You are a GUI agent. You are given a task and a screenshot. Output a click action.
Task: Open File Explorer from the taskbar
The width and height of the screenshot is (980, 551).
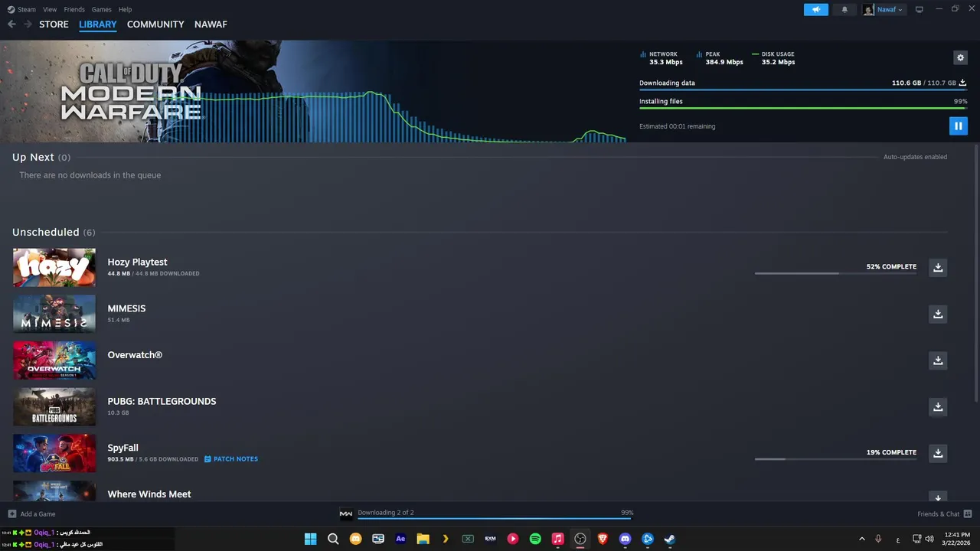423,539
